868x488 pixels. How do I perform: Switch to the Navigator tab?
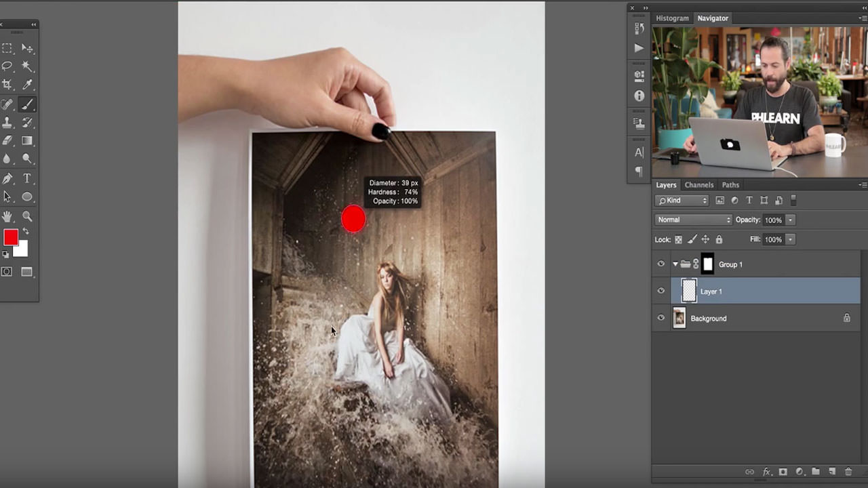coord(713,18)
